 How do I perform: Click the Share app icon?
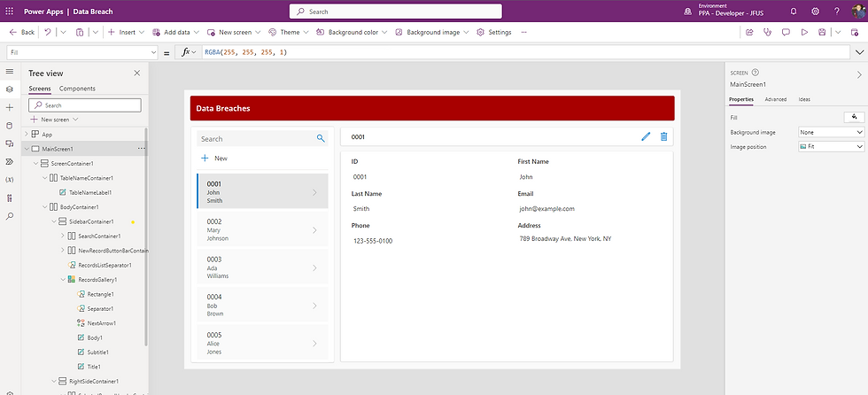749,32
